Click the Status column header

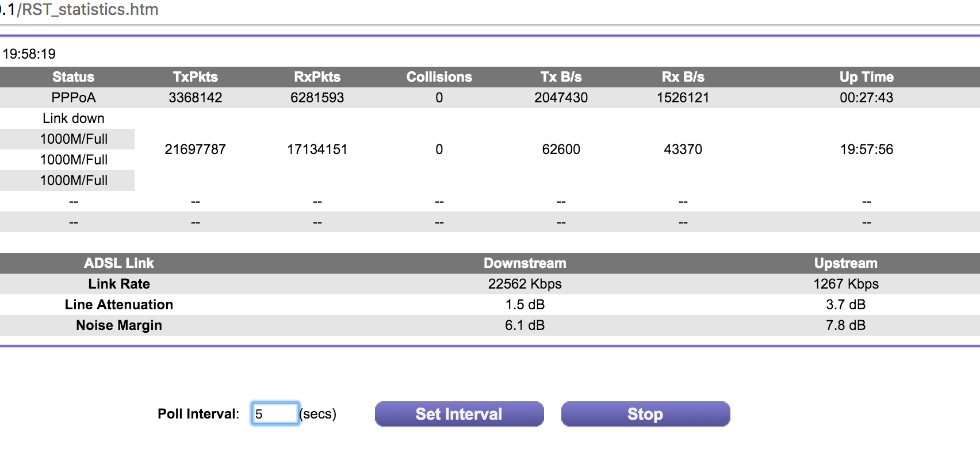tap(73, 77)
